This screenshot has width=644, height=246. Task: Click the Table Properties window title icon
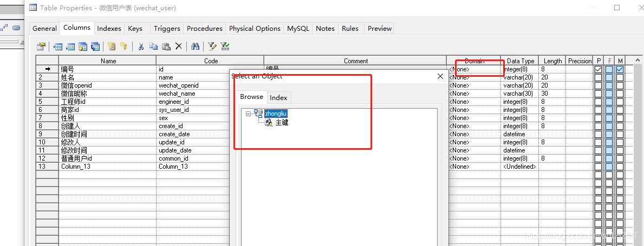pos(33,8)
